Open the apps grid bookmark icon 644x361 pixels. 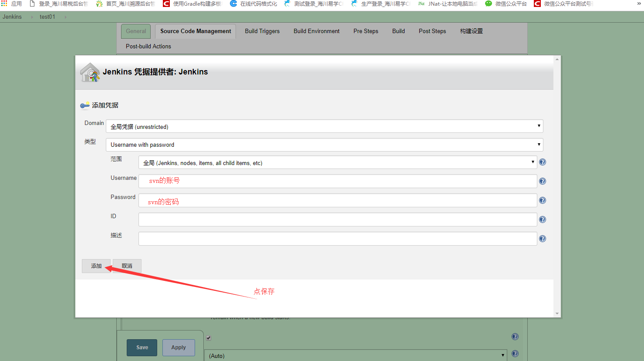(x=4, y=3)
